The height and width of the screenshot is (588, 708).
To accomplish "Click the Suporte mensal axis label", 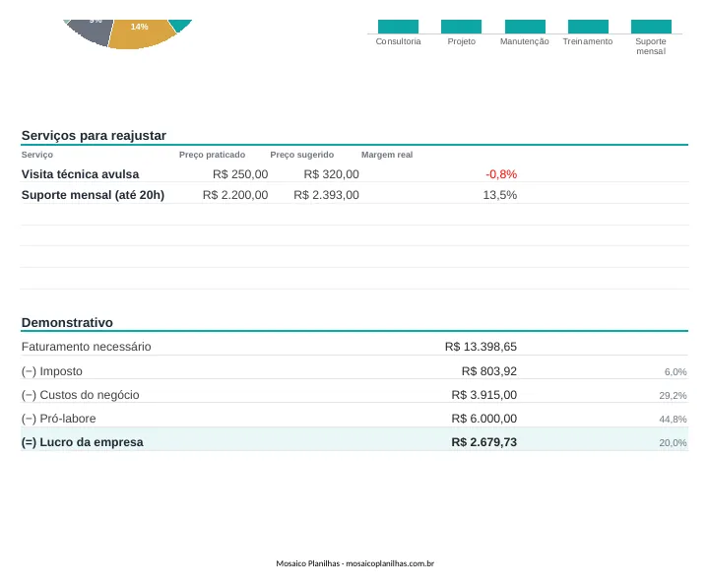I will tap(651, 46).
